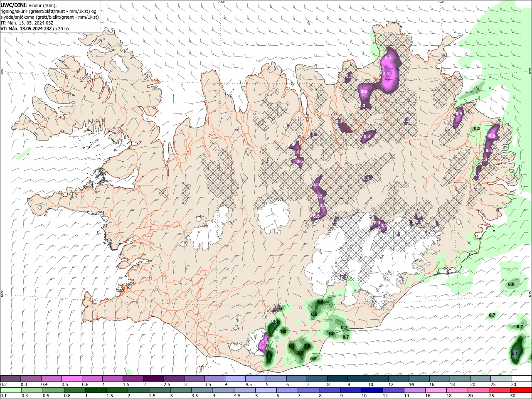Select the lavender rain swatch labeled 14
532x399 pixels.
pyautogui.click(x=415, y=390)
